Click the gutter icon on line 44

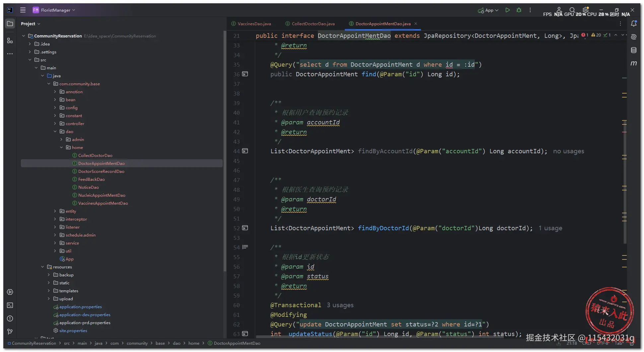(245, 151)
